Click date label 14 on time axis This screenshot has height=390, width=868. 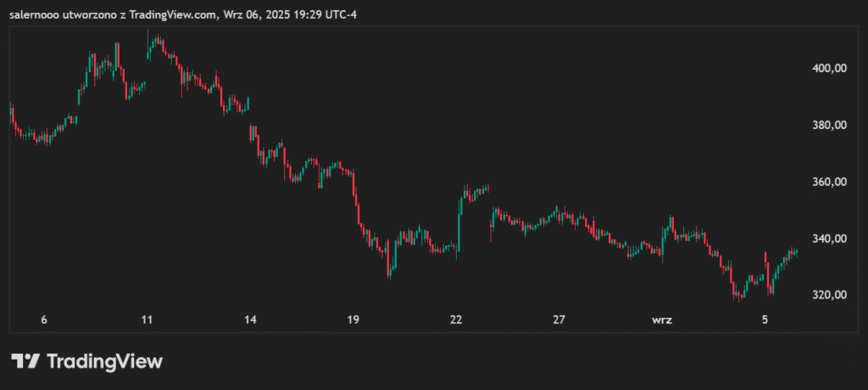pos(250,320)
